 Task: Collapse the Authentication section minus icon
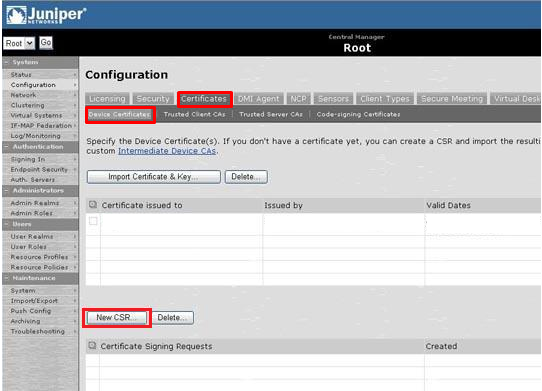tap(6, 147)
